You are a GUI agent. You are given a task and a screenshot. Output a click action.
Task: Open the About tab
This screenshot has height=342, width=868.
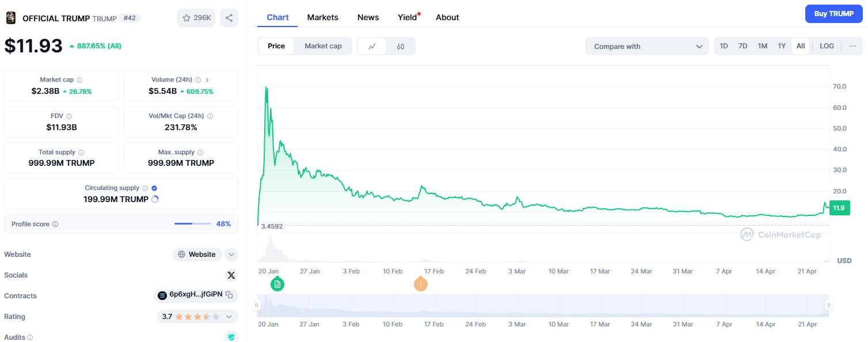tap(447, 17)
